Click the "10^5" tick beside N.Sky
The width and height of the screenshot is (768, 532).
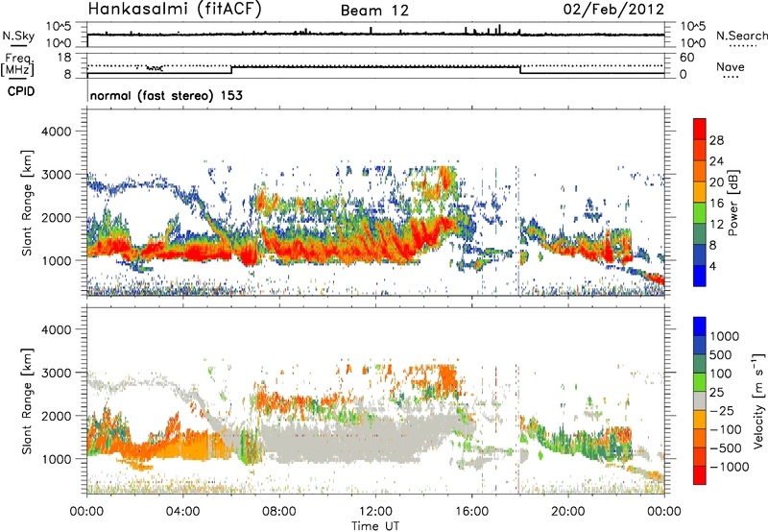[x=59, y=27]
